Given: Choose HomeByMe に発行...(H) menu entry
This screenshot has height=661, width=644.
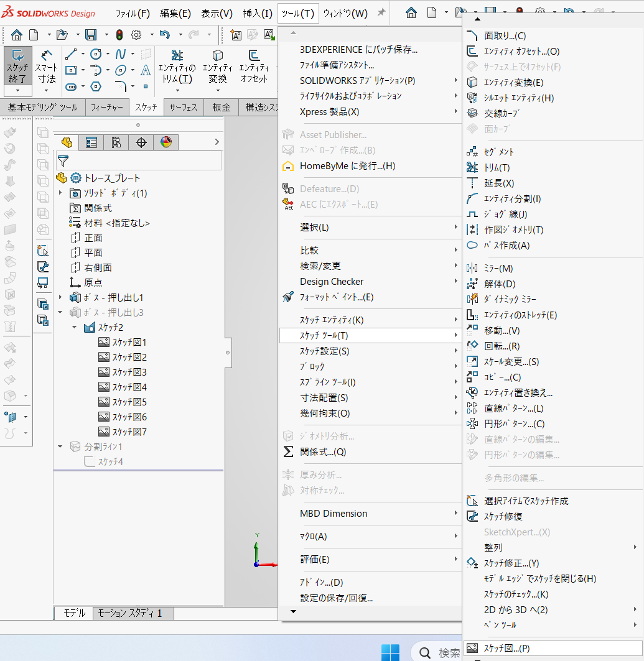Looking at the screenshot, I should pyautogui.click(x=370, y=166).
